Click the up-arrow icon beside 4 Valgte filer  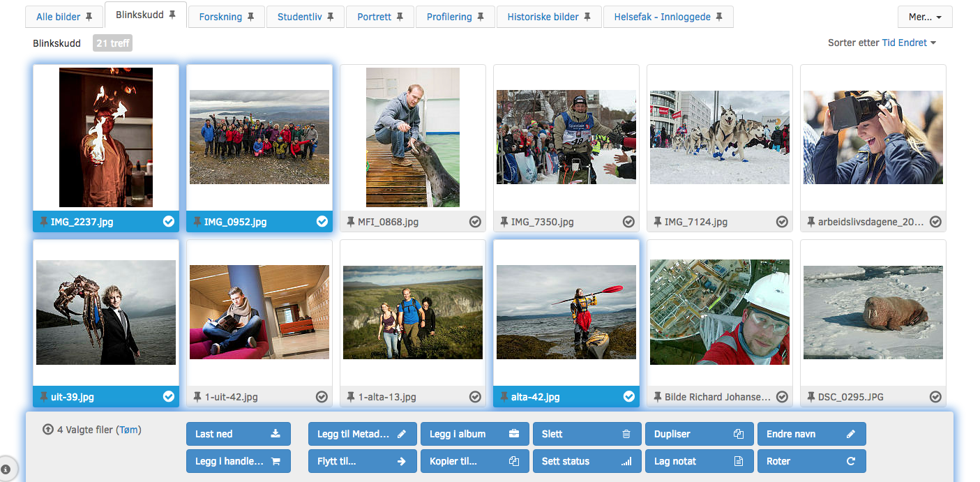coord(48,430)
